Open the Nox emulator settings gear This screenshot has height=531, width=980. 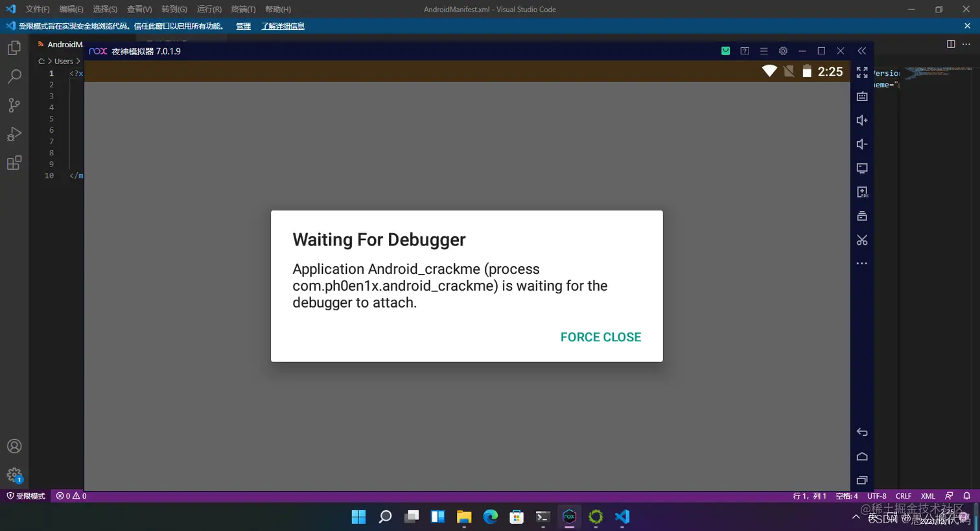pos(783,51)
